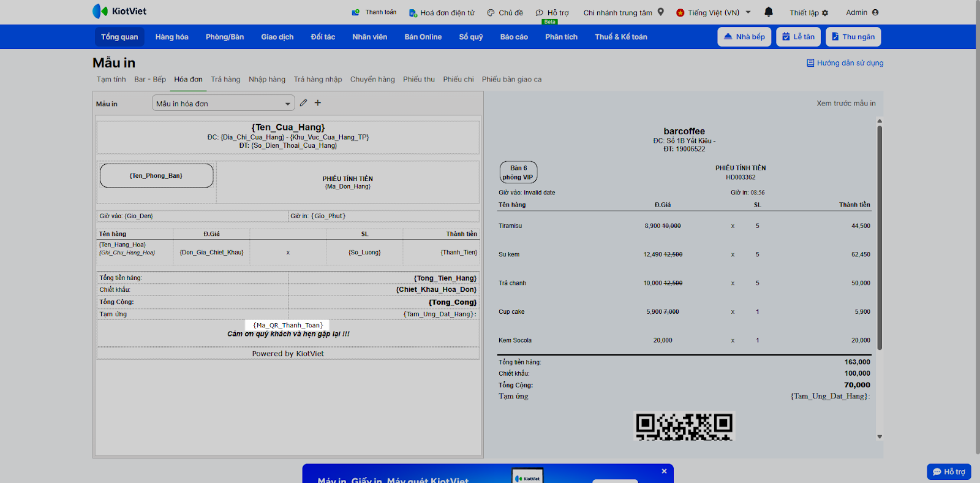The height and width of the screenshot is (483, 980).
Task: Click Thu ngân button
Action: [853, 37]
